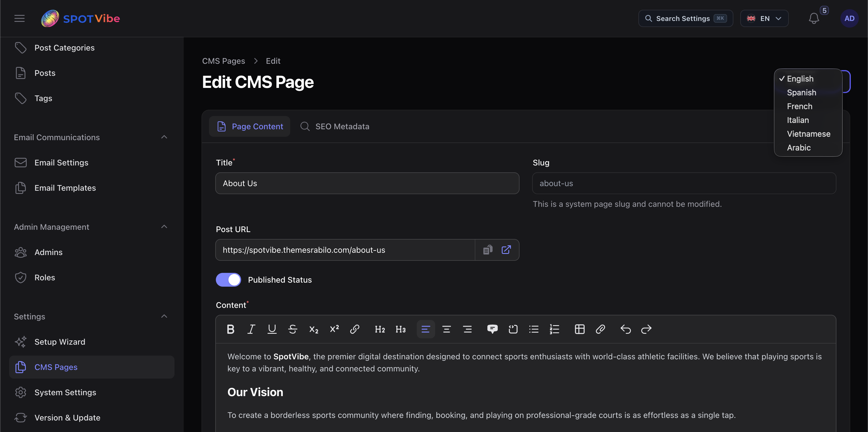This screenshot has height=432, width=868.
Task: Align text left
Action: 426,329
